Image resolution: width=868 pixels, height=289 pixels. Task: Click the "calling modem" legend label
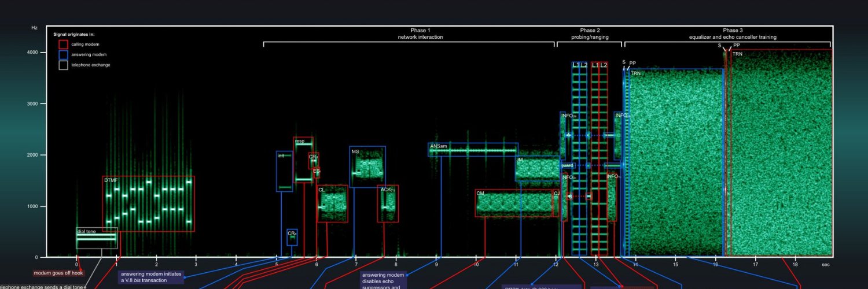84,44
